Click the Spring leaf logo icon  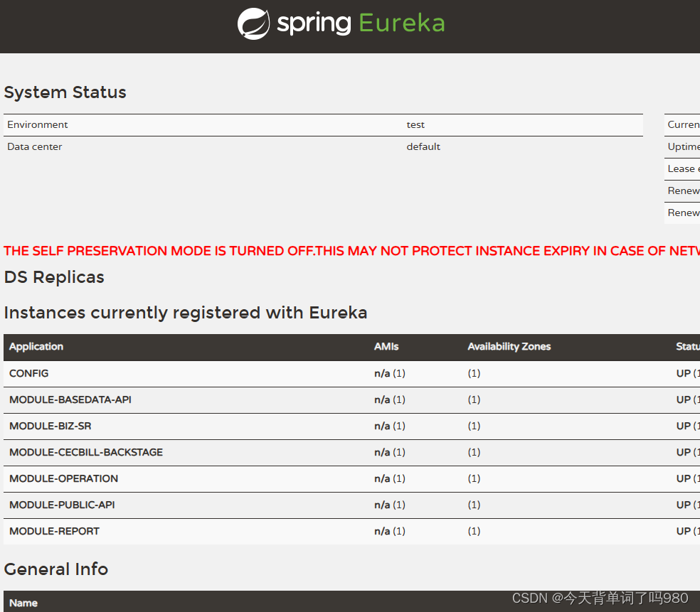click(x=254, y=23)
